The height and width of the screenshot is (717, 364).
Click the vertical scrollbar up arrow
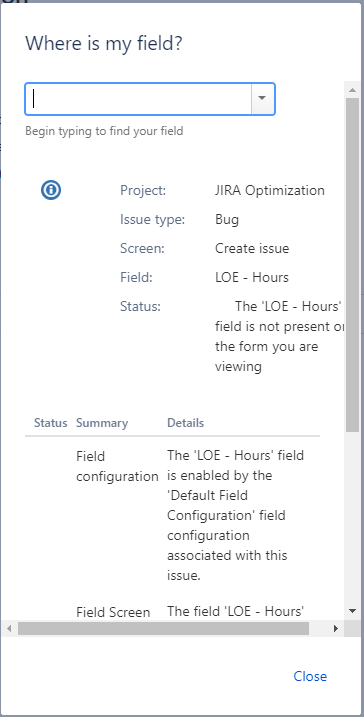coord(352,90)
